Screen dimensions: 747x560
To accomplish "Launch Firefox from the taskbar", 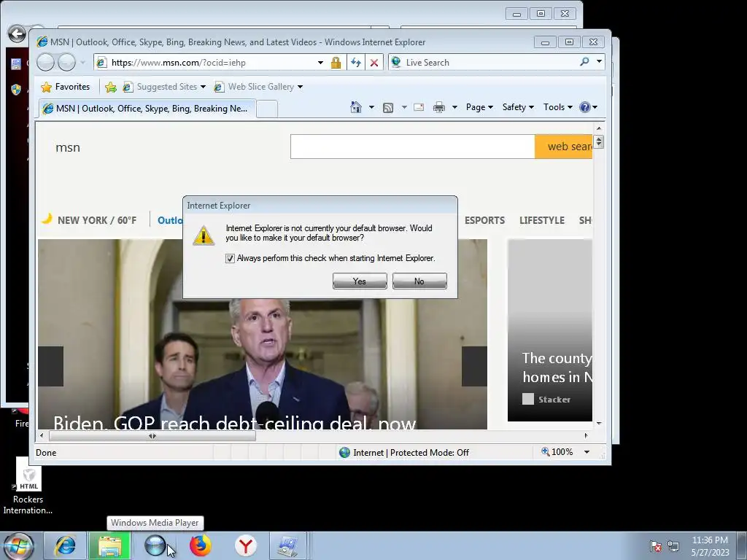I will pyautogui.click(x=200, y=545).
